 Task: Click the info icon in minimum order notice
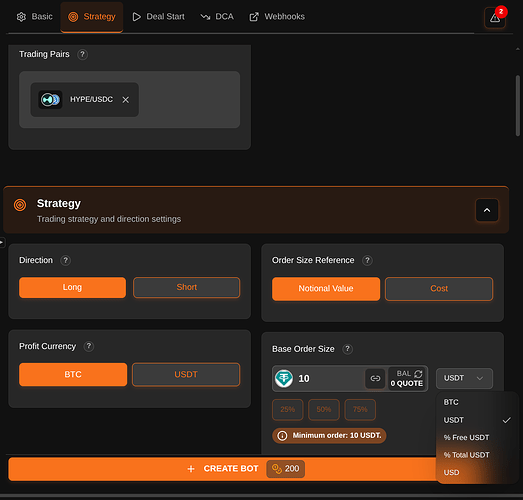click(282, 436)
